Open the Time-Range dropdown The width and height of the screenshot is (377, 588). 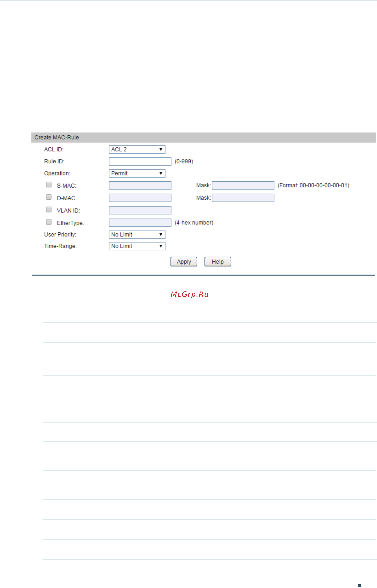click(137, 246)
